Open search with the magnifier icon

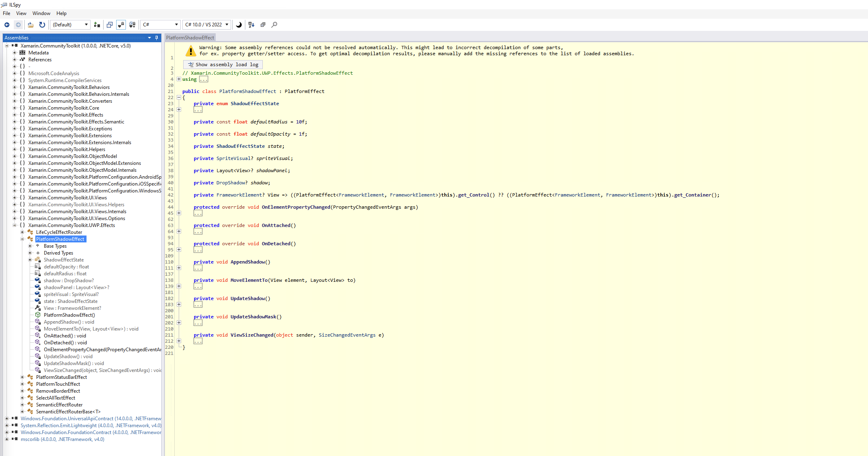[274, 25]
